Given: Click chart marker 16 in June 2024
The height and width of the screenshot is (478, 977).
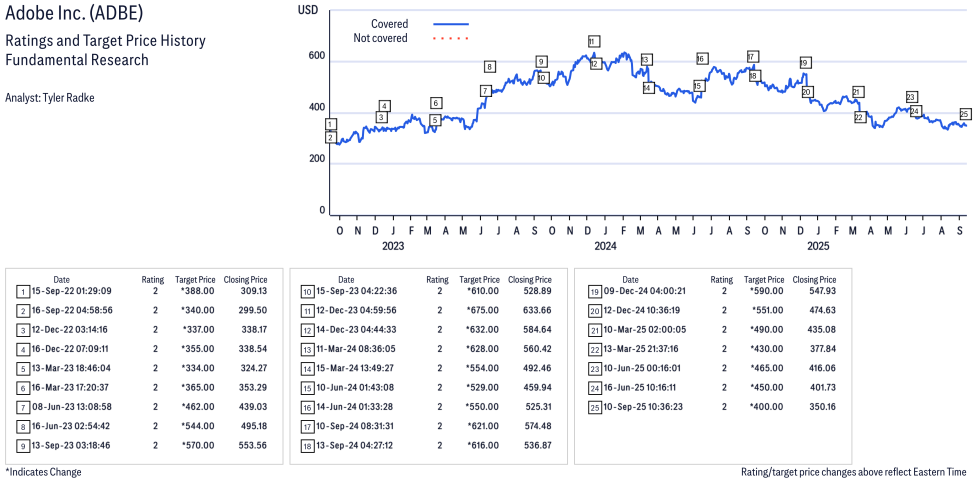Looking at the screenshot, I should coord(701,59).
